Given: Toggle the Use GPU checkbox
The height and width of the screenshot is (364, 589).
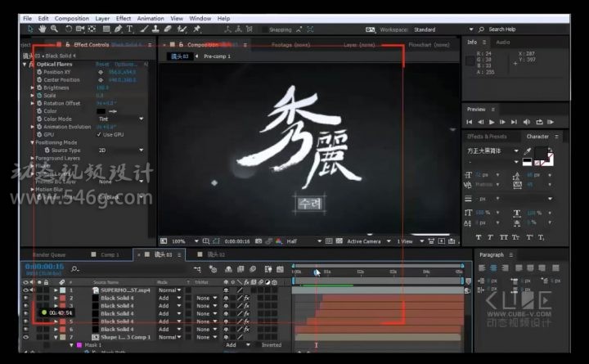Looking at the screenshot, I should 100,134.
